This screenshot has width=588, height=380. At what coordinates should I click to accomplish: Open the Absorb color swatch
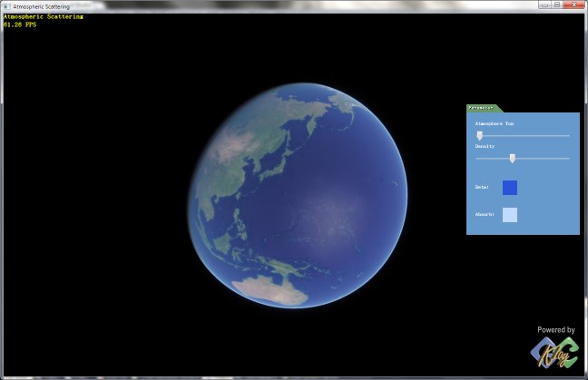510,215
